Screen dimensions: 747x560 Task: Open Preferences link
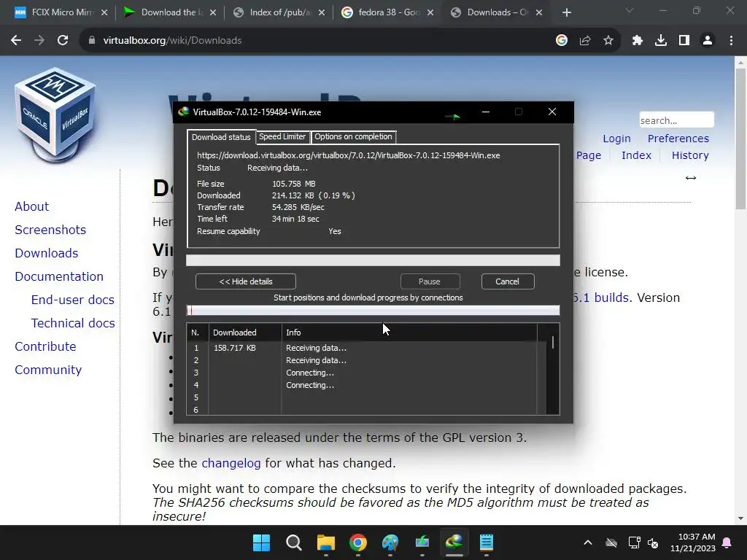678,139
